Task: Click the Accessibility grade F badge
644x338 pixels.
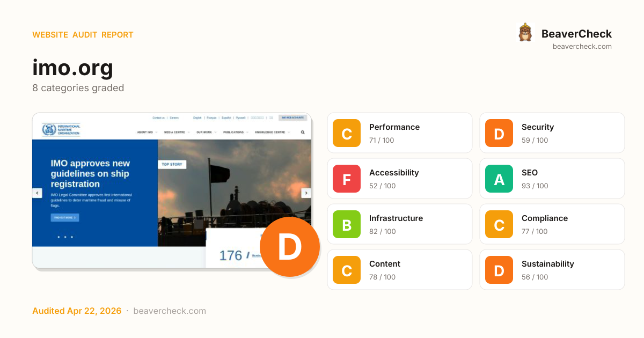Action: [x=347, y=179]
